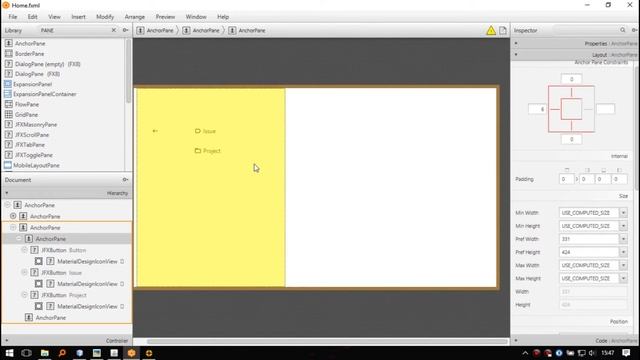Open the Windows Start menu
Image resolution: width=640 pixels, height=360 pixels.
click(x=9, y=353)
